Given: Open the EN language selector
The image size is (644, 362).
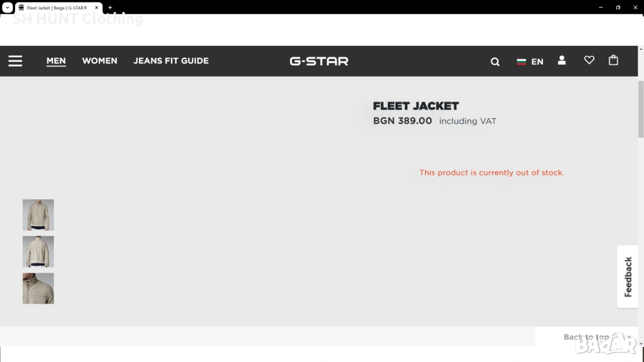Looking at the screenshot, I should [x=537, y=62].
